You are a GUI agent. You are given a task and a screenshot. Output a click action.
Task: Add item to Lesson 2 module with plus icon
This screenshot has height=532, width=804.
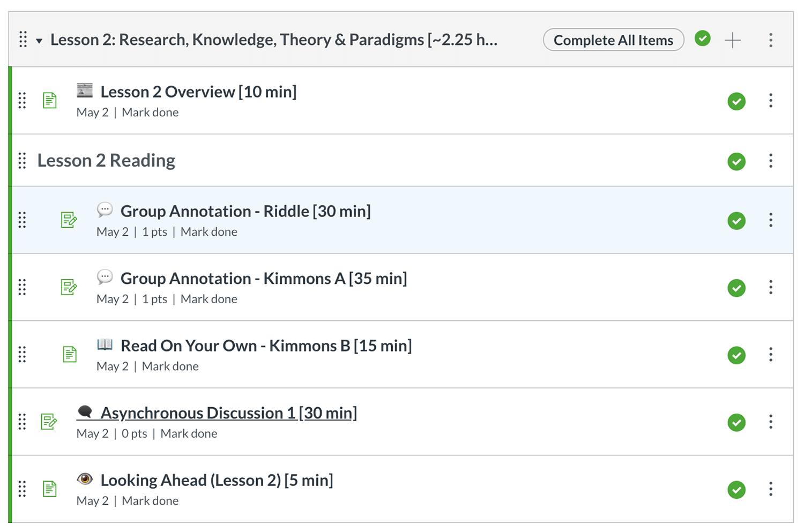pos(733,40)
